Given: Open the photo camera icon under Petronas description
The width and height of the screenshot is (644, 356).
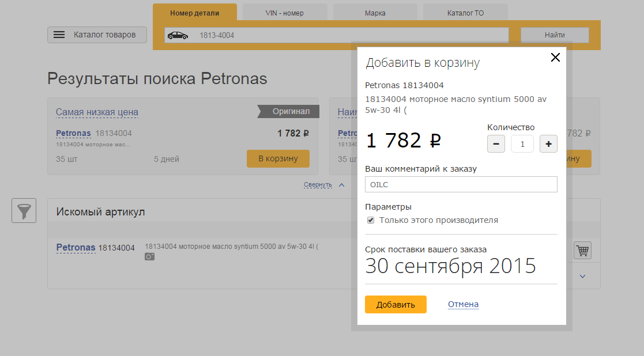Looking at the screenshot, I should pos(149,257).
